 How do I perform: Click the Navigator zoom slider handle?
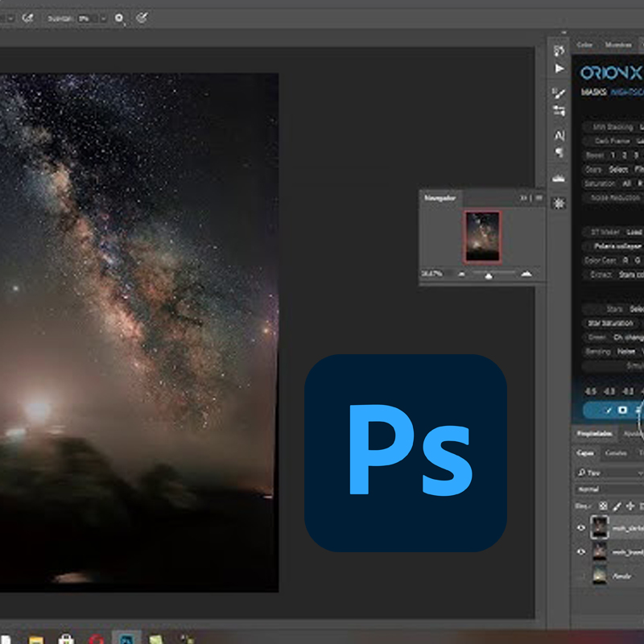(489, 276)
